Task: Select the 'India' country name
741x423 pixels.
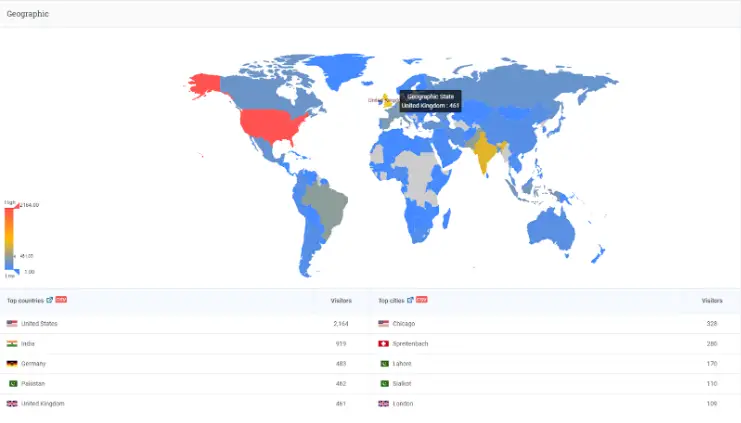Action: [x=28, y=344]
